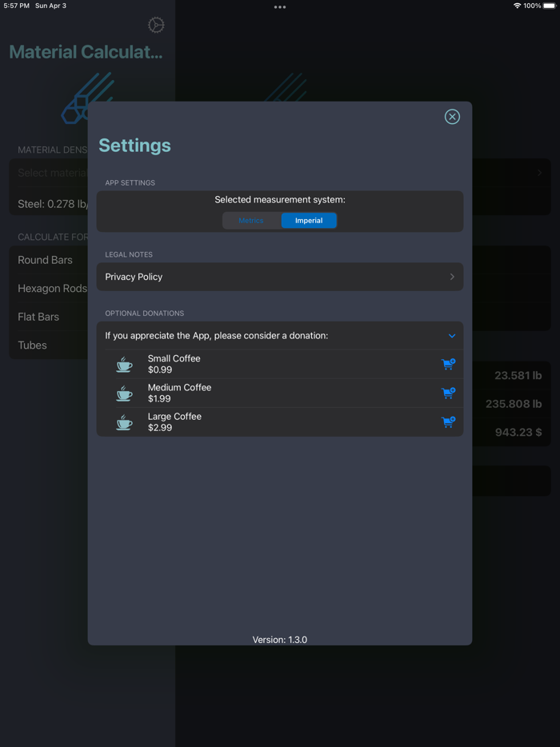The height and width of the screenshot is (747, 560).
Task: Click the Select material field
Action: click(48, 173)
